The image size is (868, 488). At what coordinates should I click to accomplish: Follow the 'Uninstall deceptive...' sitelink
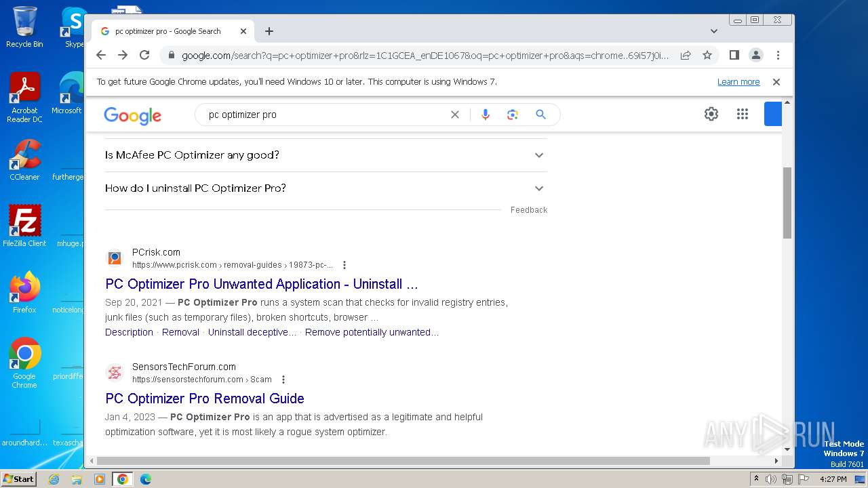point(252,332)
